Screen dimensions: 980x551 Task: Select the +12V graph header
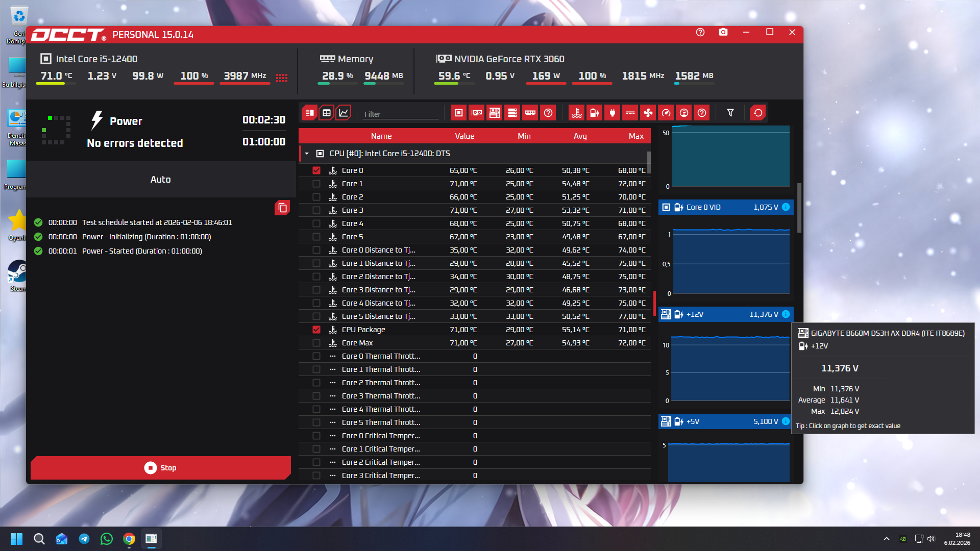click(x=726, y=314)
